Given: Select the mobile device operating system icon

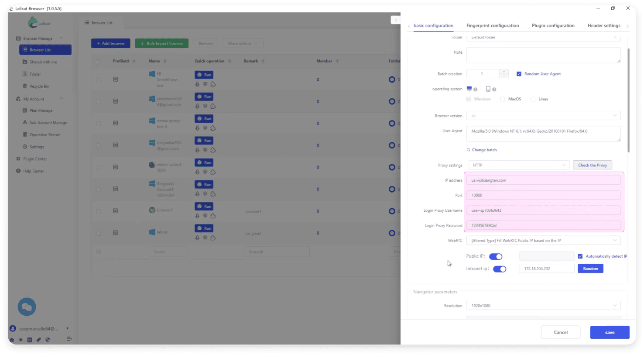Looking at the screenshot, I should point(488,89).
